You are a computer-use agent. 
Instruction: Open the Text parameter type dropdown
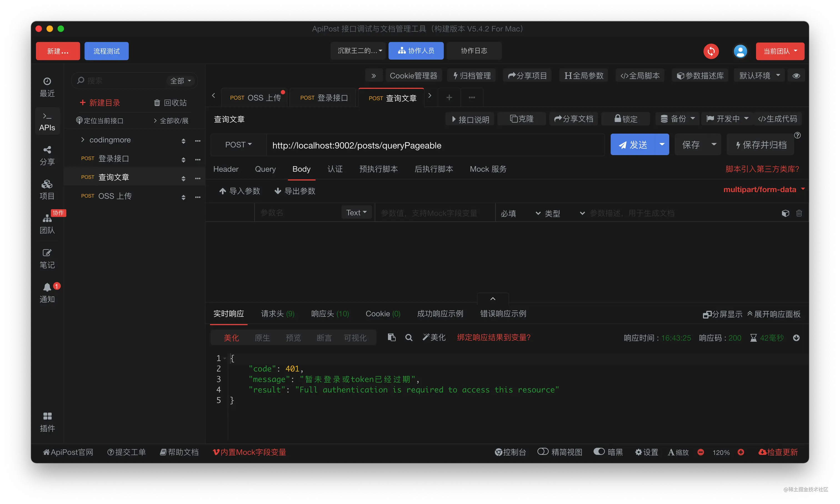pyautogui.click(x=356, y=212)
